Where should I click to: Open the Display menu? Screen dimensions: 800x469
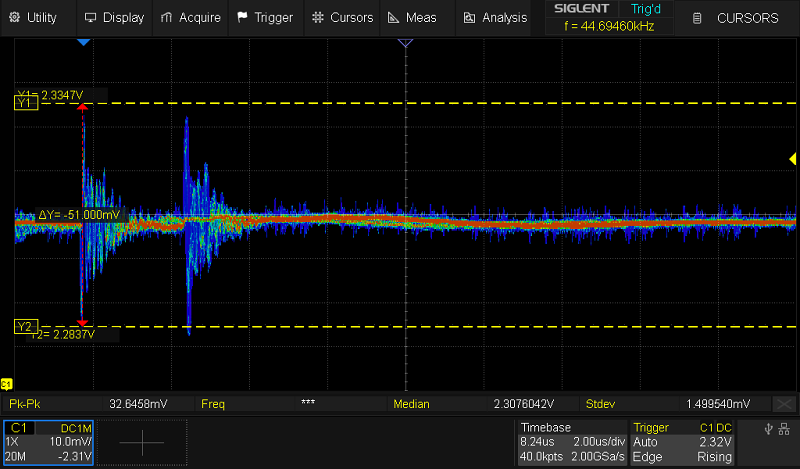click(x=114, y=17)
